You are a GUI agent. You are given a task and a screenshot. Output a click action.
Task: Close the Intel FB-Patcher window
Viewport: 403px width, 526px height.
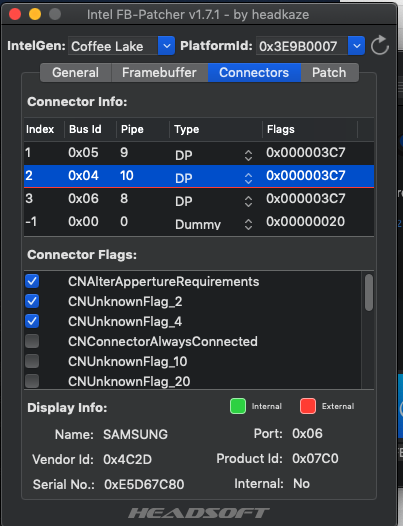[x=15, y=14]
